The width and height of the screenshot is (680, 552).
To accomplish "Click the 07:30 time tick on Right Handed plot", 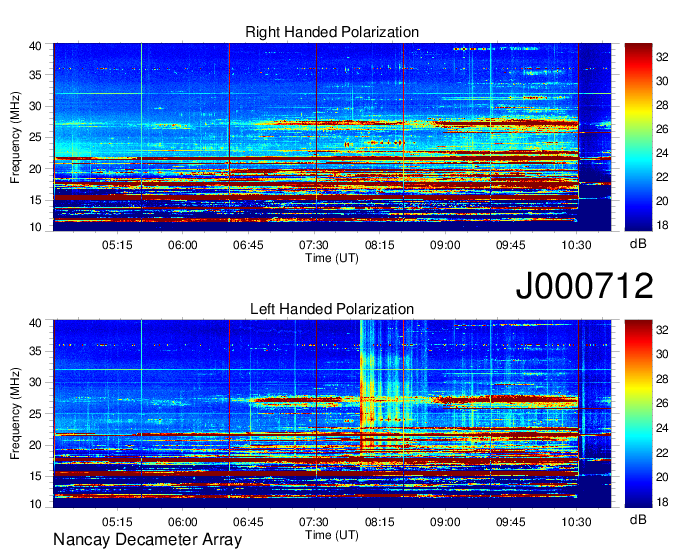I will (314, 245).
